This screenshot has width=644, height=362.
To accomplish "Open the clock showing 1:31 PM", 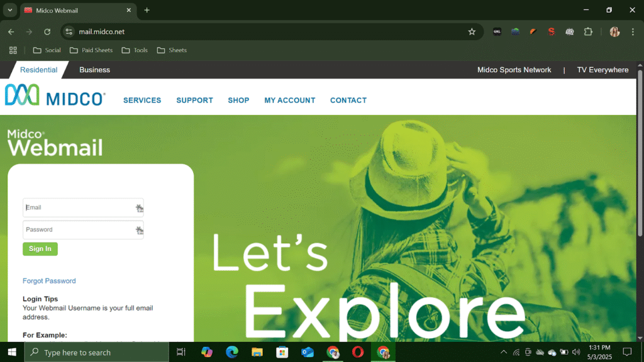I will pyautogui.click(x=599, y=352).
